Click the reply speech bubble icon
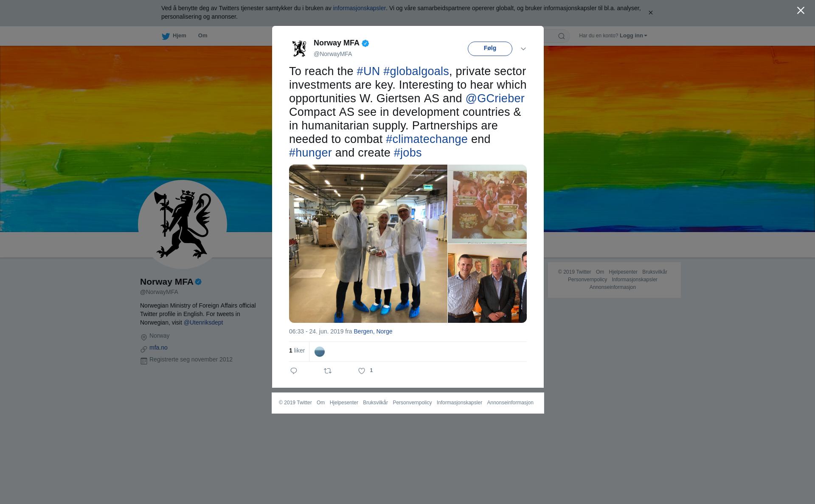The image size is (815, 504). [294, 371]
